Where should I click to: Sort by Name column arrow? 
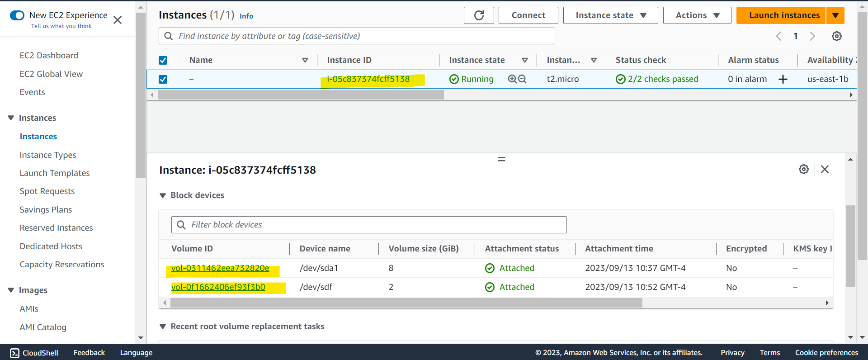(x=305, y=60)
